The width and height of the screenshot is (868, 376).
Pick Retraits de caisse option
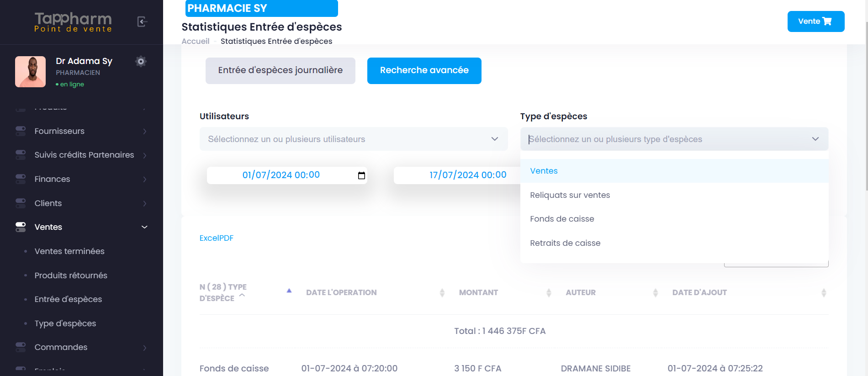coord(565,243)
